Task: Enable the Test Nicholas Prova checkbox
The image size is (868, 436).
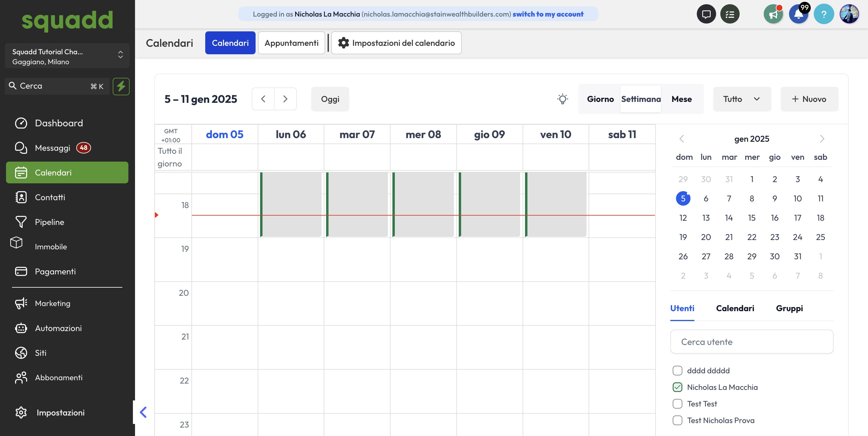Action: point(677,421)
